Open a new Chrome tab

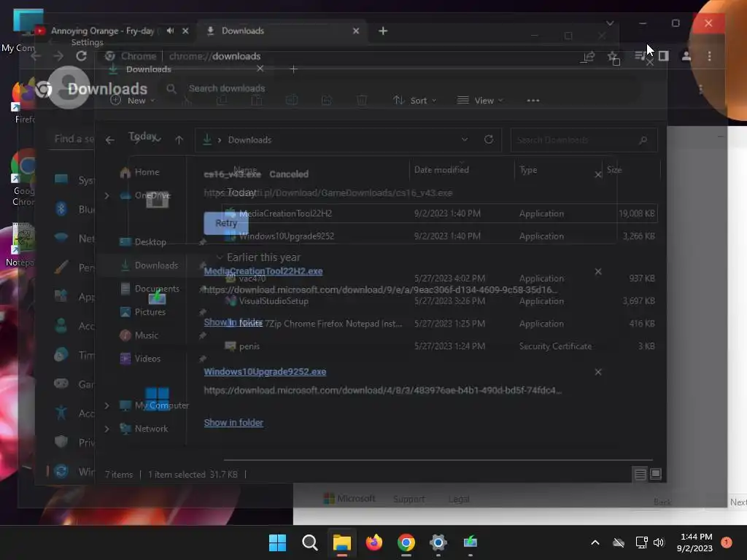[383, 31]
